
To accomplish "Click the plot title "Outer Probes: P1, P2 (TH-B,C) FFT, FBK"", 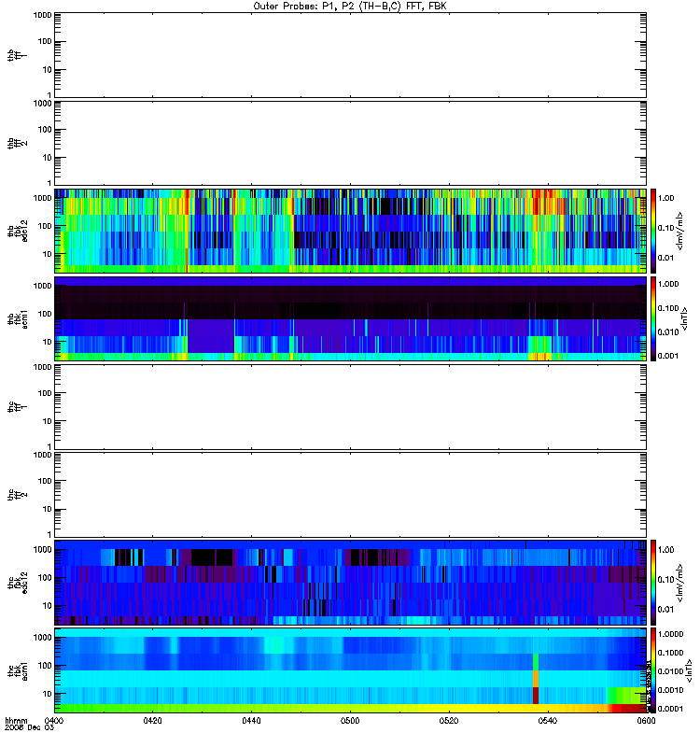I will (350, 7).
